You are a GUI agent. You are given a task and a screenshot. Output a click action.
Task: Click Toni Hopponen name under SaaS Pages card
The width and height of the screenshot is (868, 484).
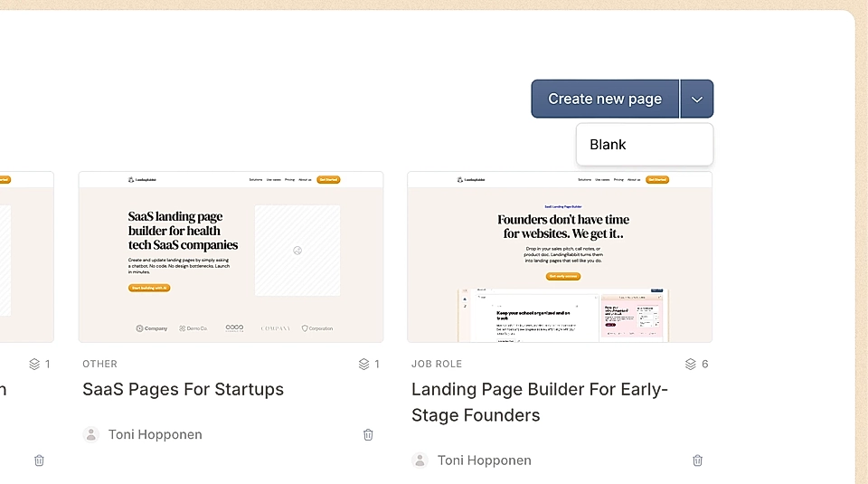point(155,434)
